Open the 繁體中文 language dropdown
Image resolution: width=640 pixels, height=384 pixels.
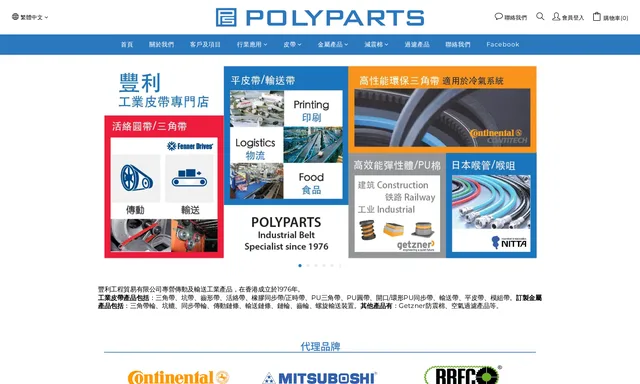(30, 17)
